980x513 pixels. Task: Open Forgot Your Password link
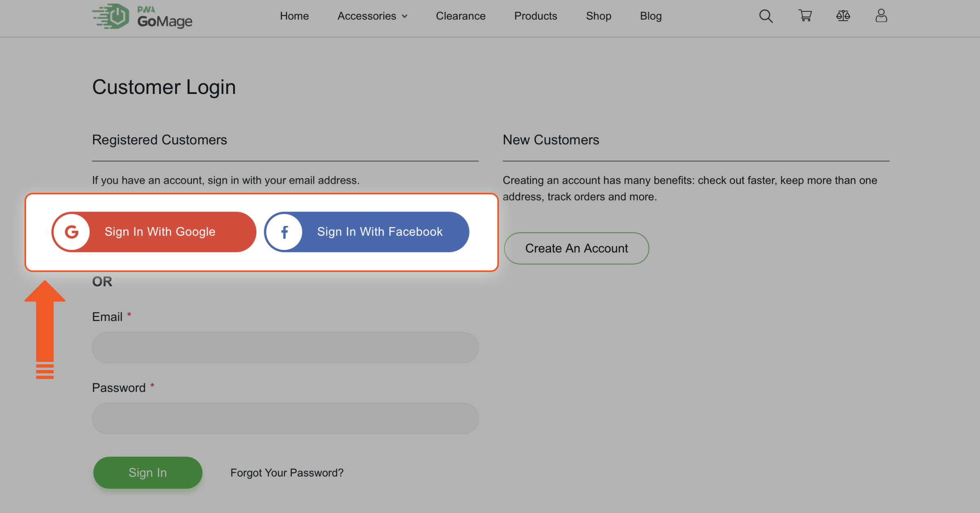(287, 473)
